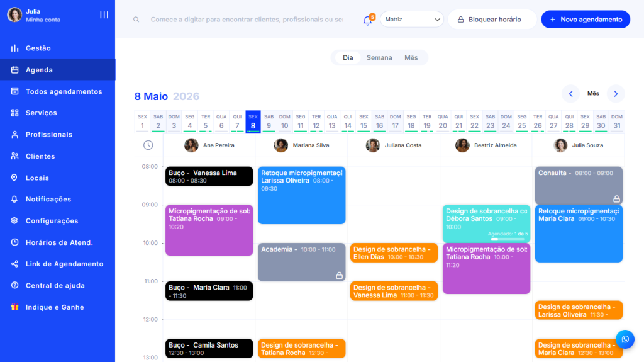Open the notifications bell icon
The width and height of the screenshot is (644, 362).
(x=368, y=20)
